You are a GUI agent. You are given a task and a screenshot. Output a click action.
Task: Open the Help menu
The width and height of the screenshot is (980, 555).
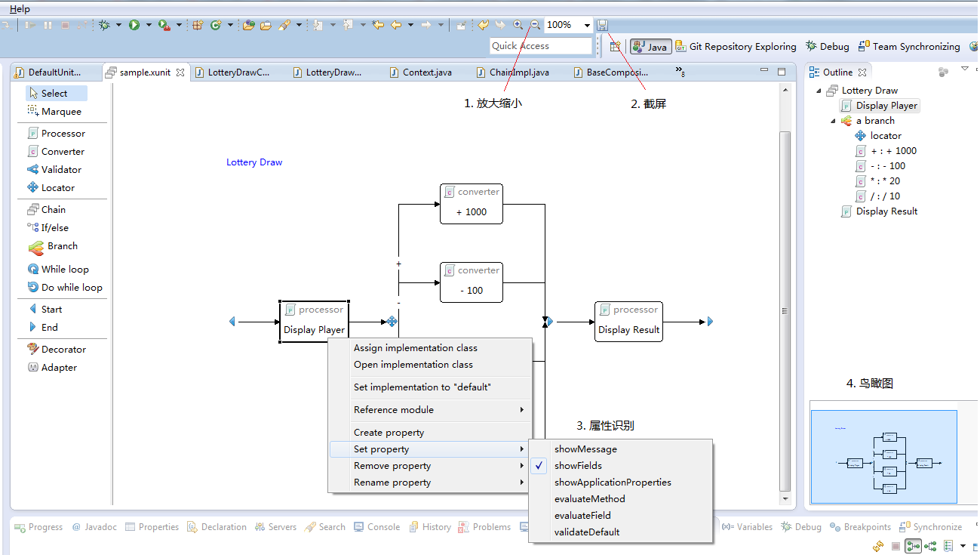[x=20, y=9]
